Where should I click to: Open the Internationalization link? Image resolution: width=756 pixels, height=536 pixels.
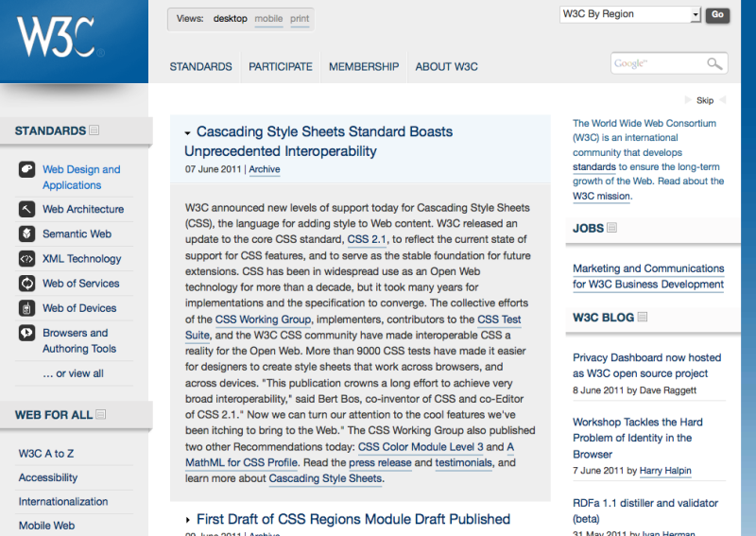(x=63, y=502)
